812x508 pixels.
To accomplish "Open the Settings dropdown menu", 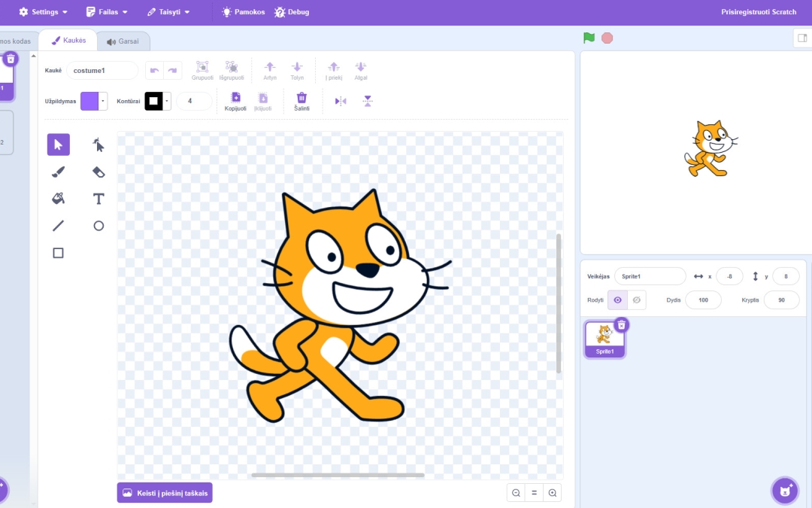I will tap(44, 12).
